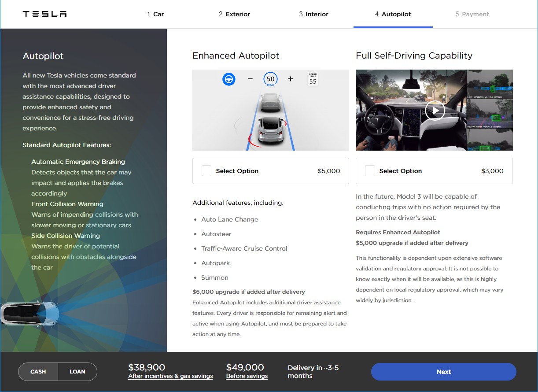Click the minus speed decrease icon

(250, 79)
